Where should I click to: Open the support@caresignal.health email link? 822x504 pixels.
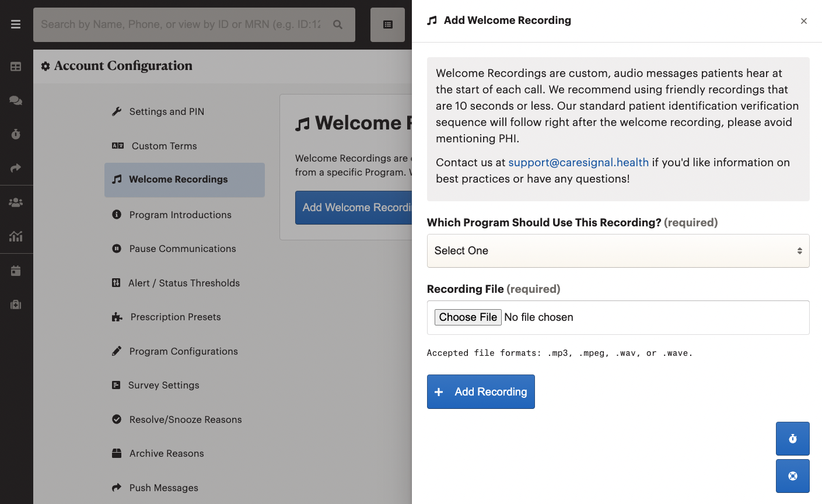pos(578,162)
